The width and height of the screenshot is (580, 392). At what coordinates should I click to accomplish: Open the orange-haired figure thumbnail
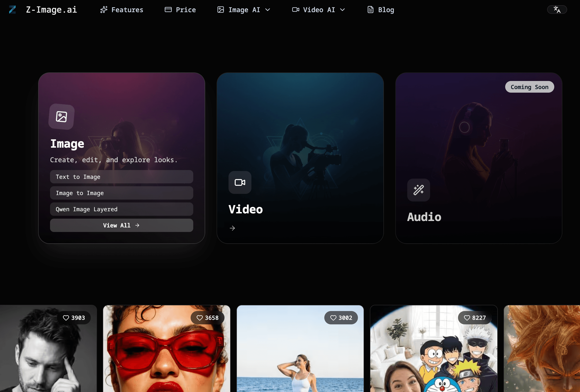[542, 349]
